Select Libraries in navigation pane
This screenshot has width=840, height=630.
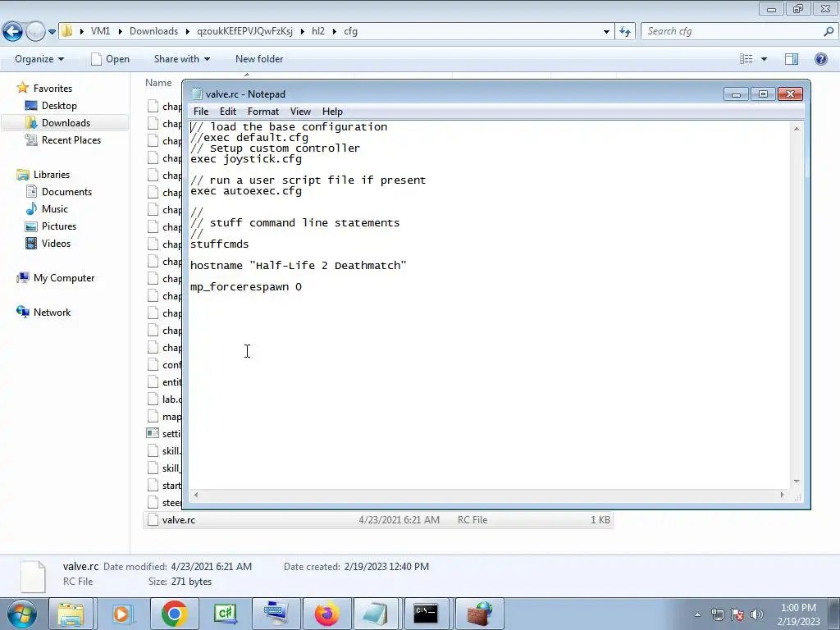click(52, 175)
